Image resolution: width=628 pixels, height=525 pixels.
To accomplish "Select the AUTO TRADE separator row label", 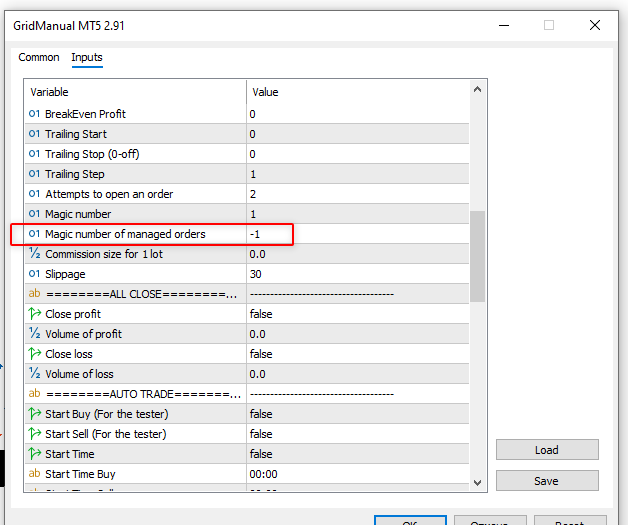I will click(x=143, y=394).
